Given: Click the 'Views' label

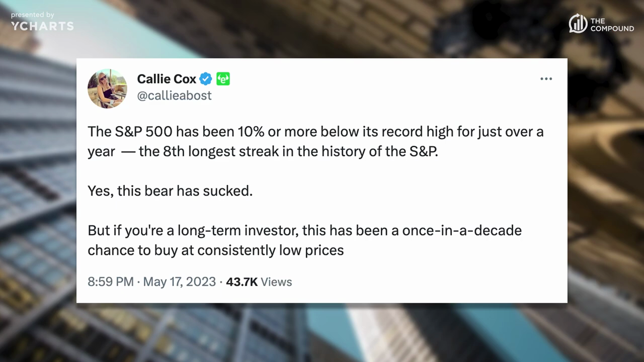Looking at the screenshot, I should tap(276, 282).
